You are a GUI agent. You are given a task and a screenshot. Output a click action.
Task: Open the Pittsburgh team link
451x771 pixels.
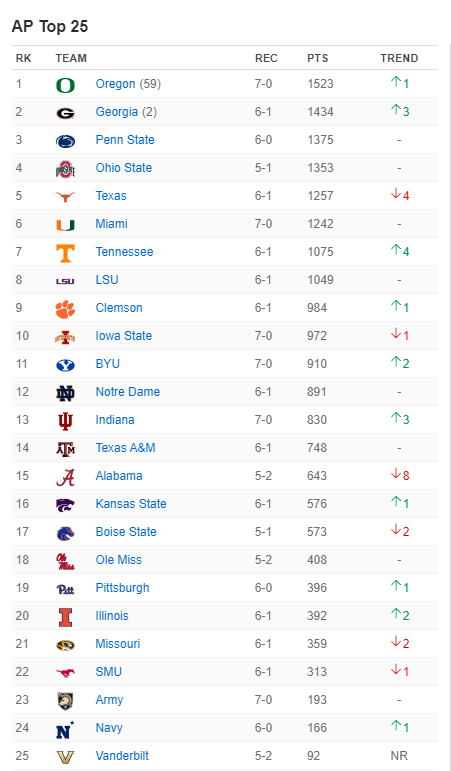tap(122, 588)
